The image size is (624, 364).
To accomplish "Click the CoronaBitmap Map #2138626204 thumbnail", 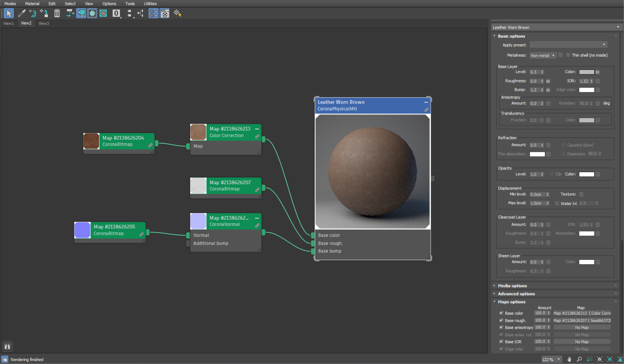I will point(91,141).
